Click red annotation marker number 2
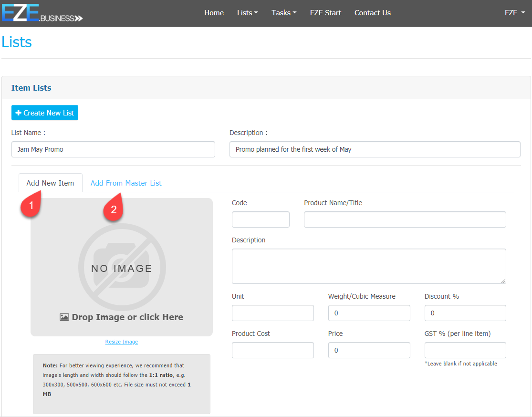Screen dimensions: 532x417 coord(114,208)
